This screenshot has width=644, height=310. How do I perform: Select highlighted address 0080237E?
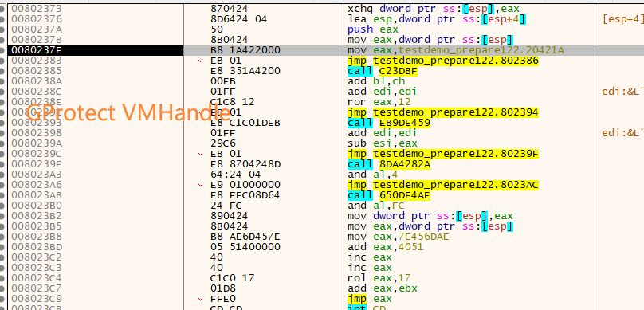click(x=37, y=50)
